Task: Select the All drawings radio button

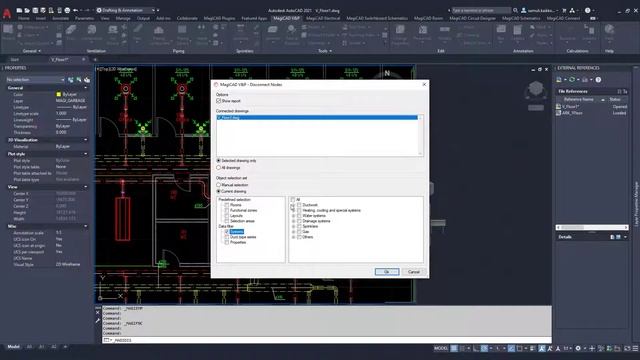Action: click(218, 167)
